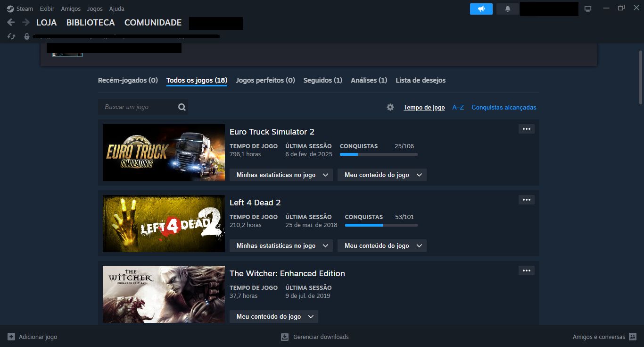Go to BIBLIOTECA section

[91, 23]
